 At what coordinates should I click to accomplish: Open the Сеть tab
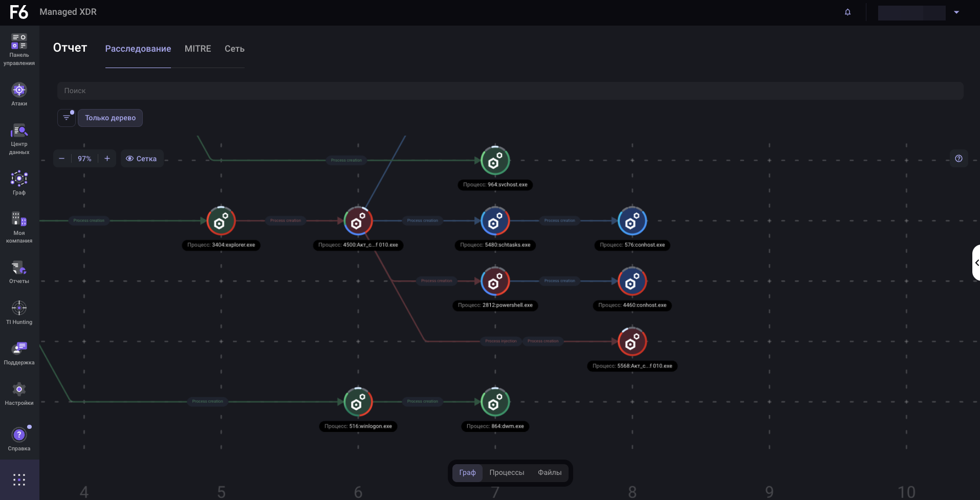coord(234,49)
